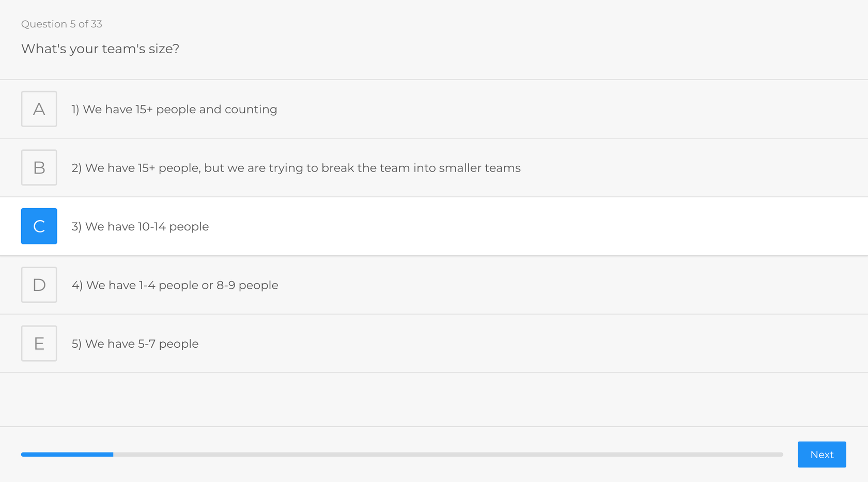The image size is (868, 482).
Task: Click the letter B badge
Action: (x=39, y=167)
